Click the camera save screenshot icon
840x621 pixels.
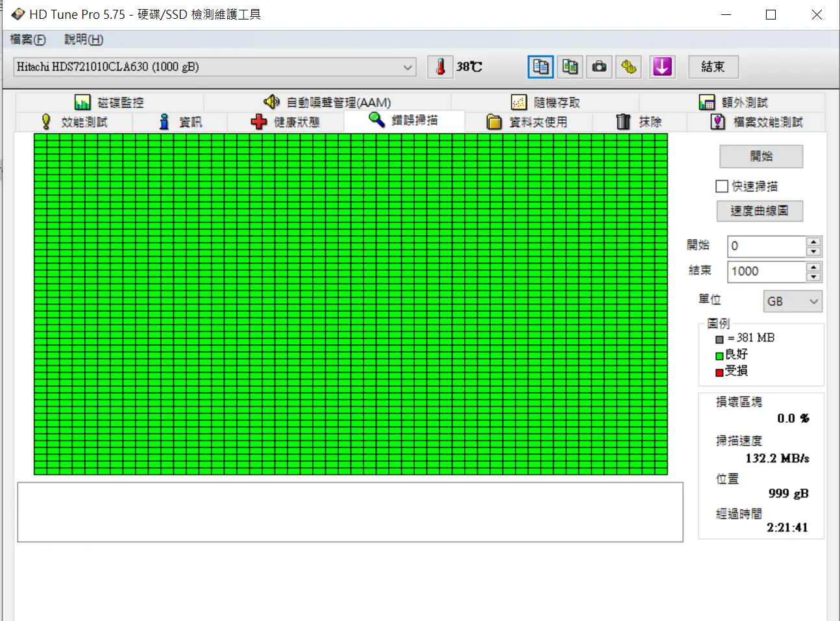599,67
